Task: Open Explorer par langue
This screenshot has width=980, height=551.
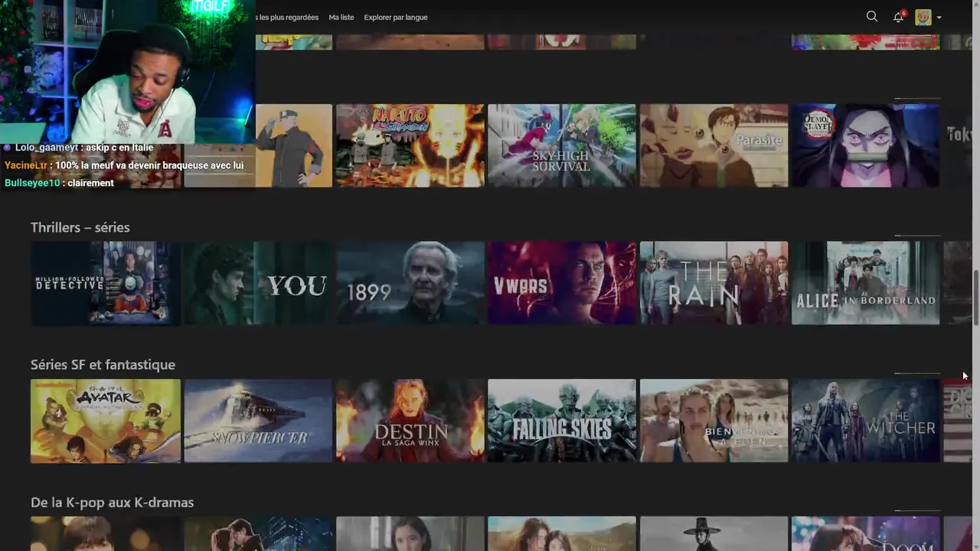Action: (396, 17)
